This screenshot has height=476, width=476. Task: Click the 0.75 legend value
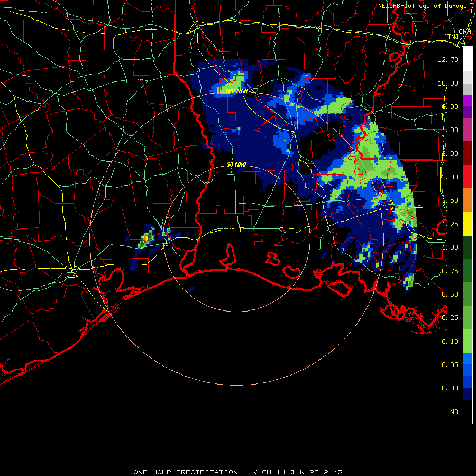point(450,271)
